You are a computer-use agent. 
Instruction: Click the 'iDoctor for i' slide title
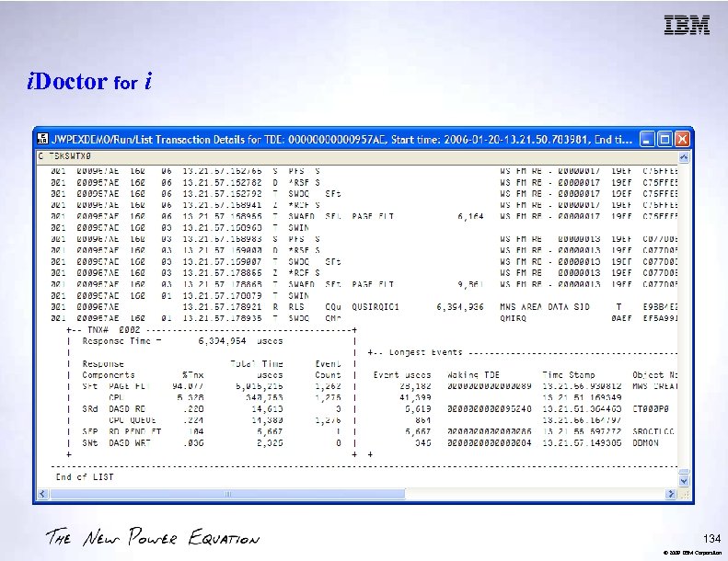[89, 81]
